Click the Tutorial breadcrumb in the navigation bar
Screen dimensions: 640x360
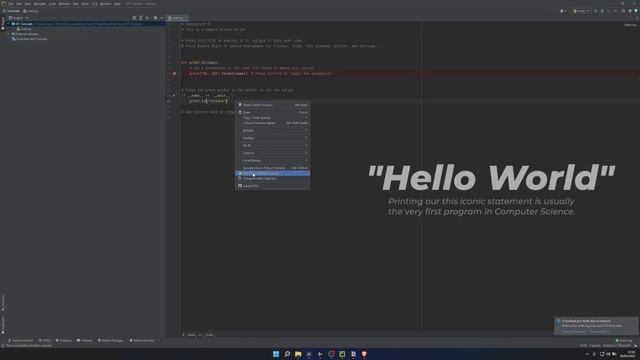11,11
